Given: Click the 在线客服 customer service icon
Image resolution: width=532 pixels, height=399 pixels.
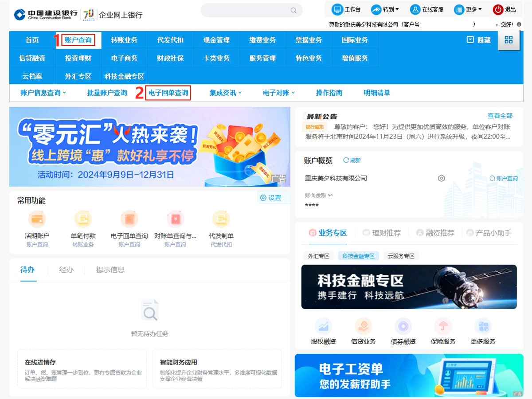Looking at the screenshot, I should click(415, 9).
